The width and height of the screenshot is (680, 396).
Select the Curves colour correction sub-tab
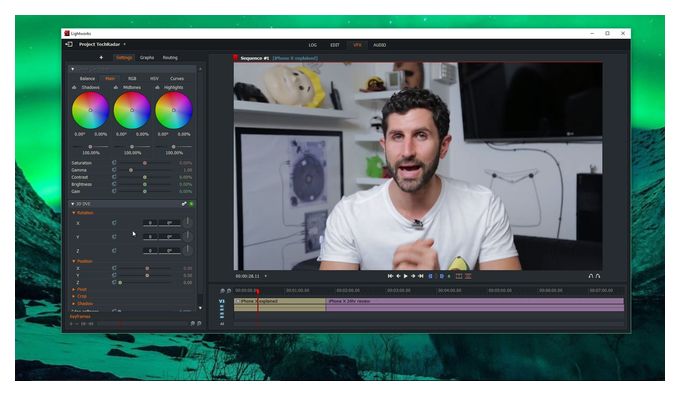pyautogui.click(x=177, y=79)
